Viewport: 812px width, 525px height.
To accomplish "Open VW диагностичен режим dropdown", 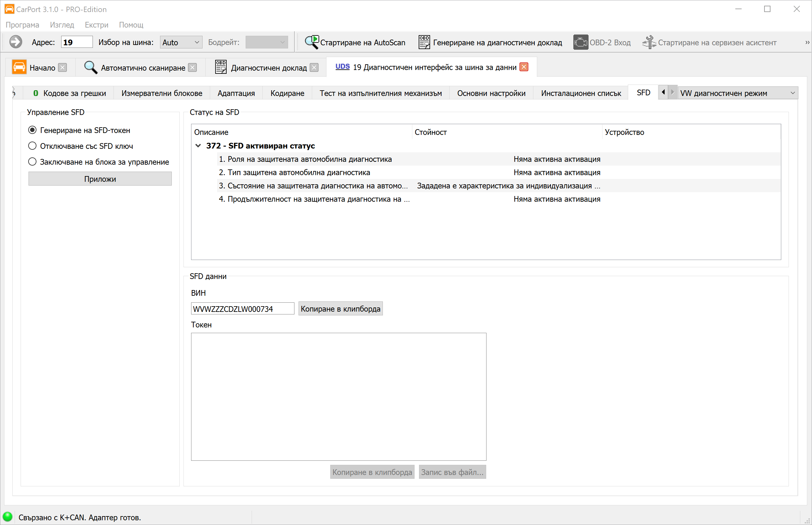I will [737, 93].
